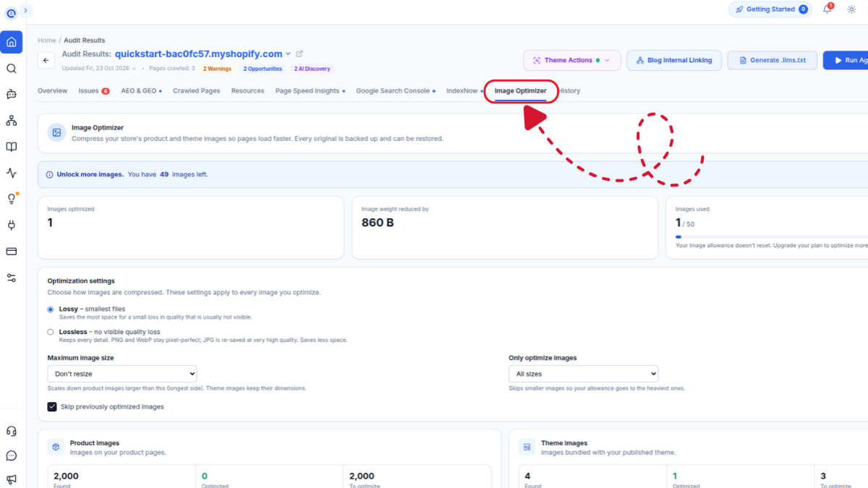The width and height of the screenshot is (868, 488).
Task: Click the Images used progress bar
Action: pyautogui.click(x=771, y=236)
